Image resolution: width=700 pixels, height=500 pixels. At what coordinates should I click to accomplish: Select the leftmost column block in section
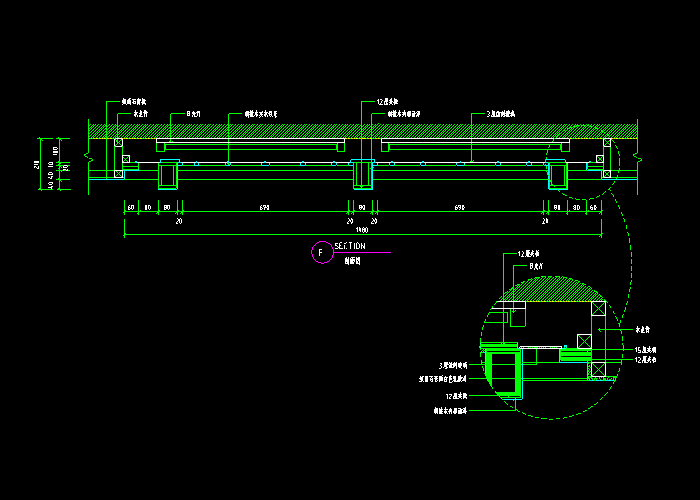(x=167, y=175)
